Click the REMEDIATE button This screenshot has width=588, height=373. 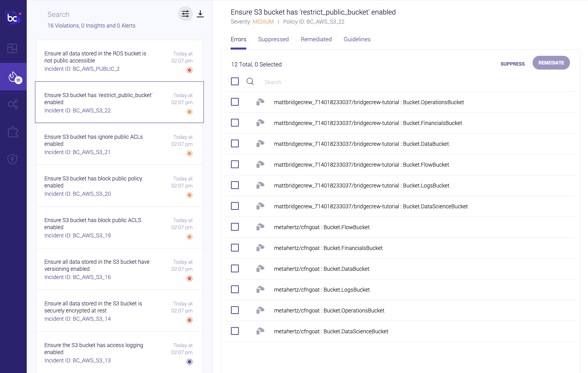click(x=551, y=62)
